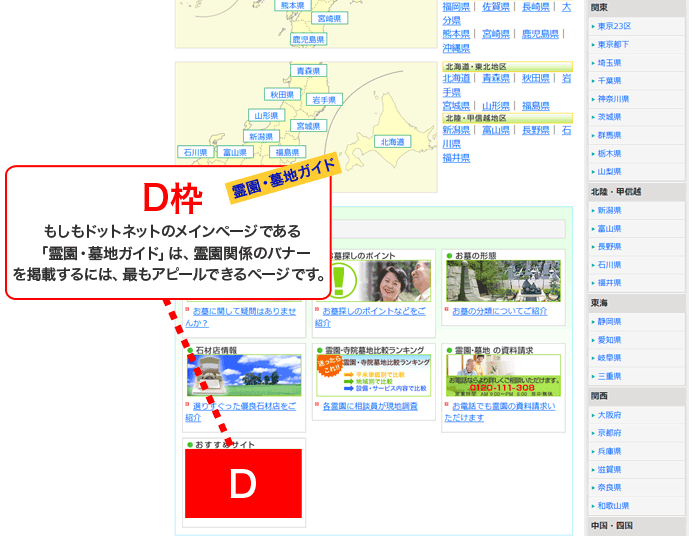The width and height of the screenshot is (700, 538).
Task: Click 石川県 label on the map
Action: (196, 152)
